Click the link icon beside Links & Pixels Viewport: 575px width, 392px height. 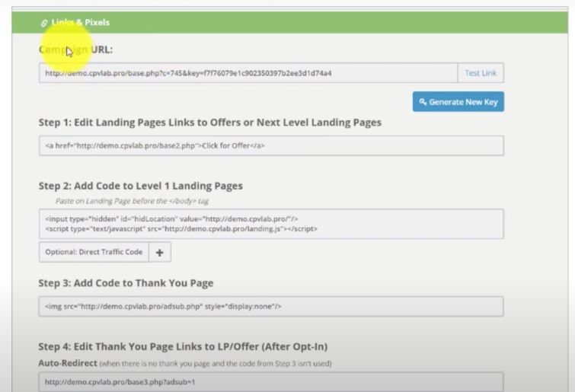[43, 23]
